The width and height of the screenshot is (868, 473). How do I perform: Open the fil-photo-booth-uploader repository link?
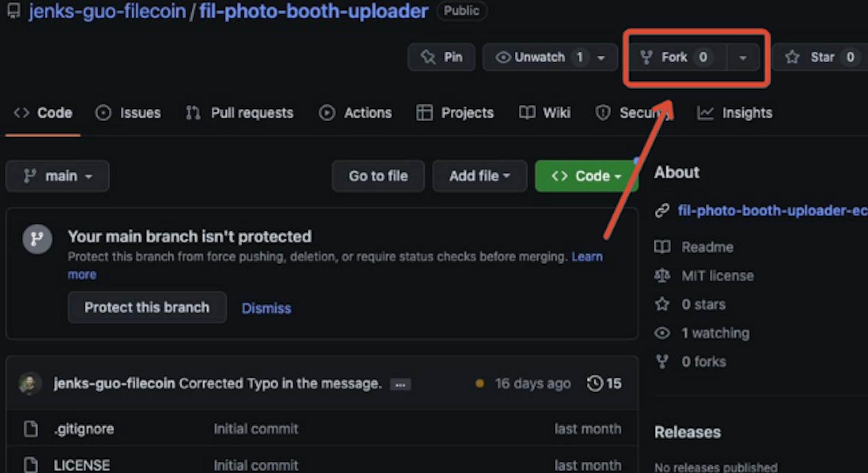313,12
